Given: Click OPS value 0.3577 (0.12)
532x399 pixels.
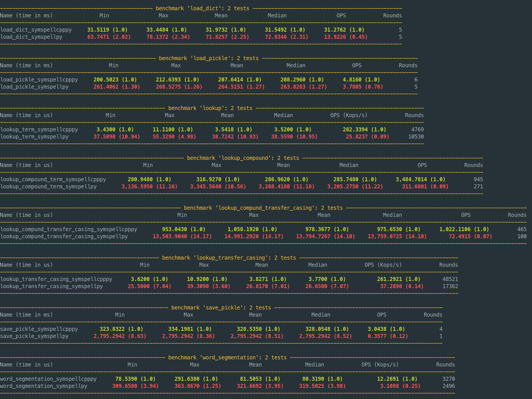Looking at the screenshot, I should point(388,336).
